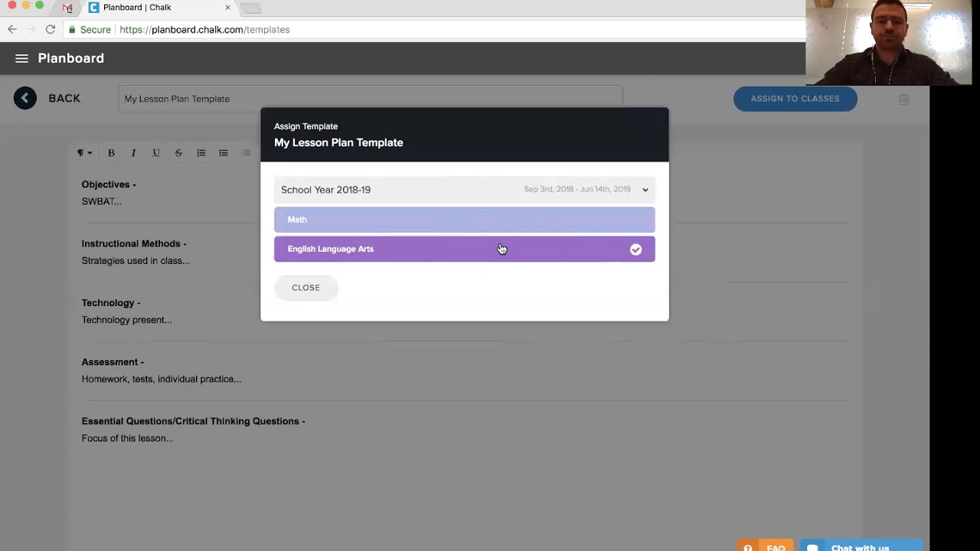
Task: Toggle underline formatting in editor toolbar
Action: click(156, 153)
